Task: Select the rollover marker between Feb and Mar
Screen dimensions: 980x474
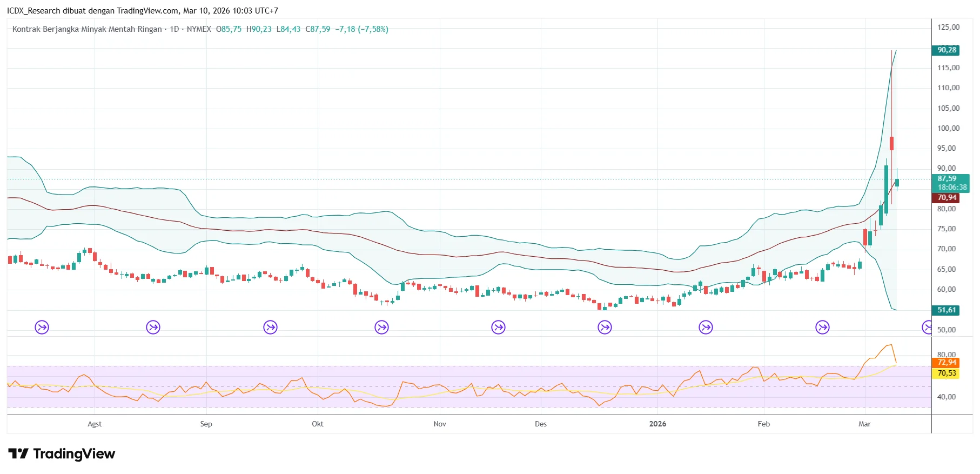Action: pyautogui.click(x=822, y=327)
